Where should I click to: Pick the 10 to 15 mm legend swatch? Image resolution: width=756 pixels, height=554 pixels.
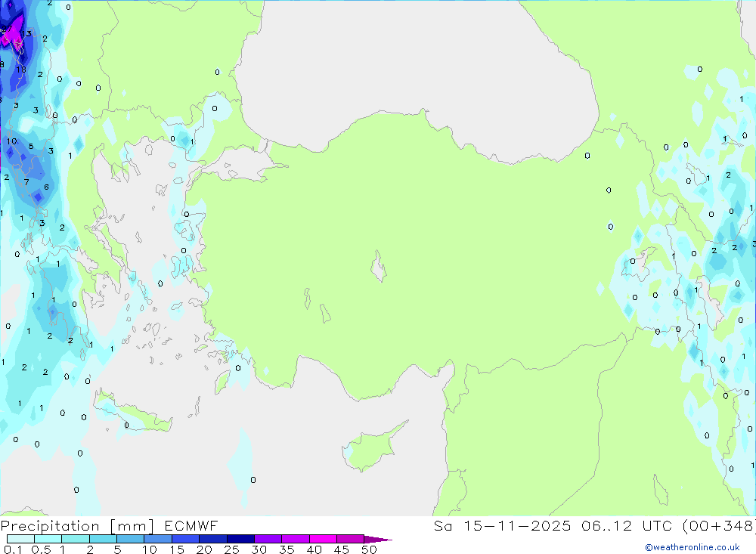158,539
